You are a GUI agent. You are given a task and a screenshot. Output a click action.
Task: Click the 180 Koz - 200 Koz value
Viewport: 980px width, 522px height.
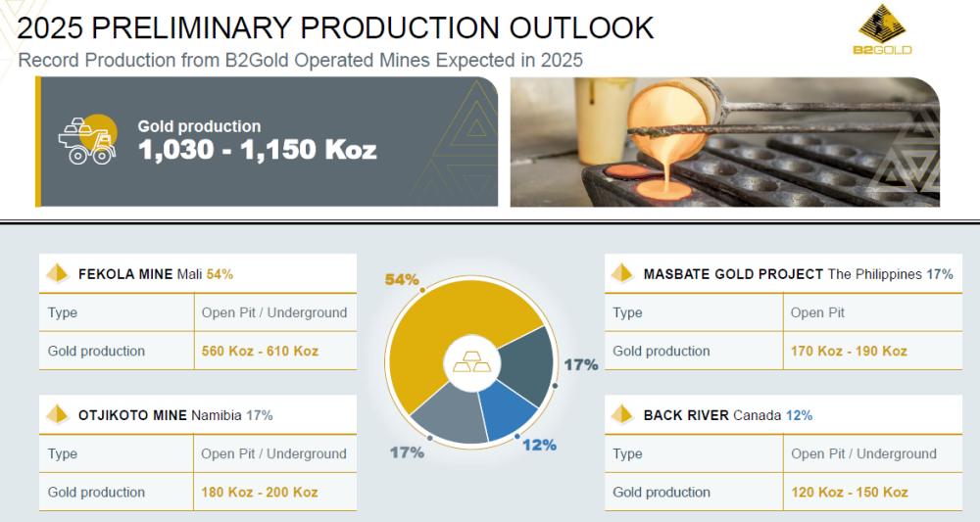point(260,492)
